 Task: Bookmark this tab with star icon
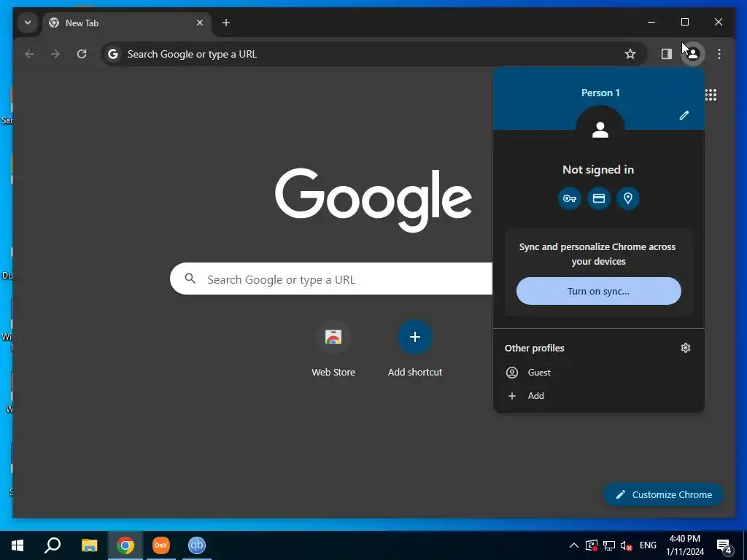point(630,54)
